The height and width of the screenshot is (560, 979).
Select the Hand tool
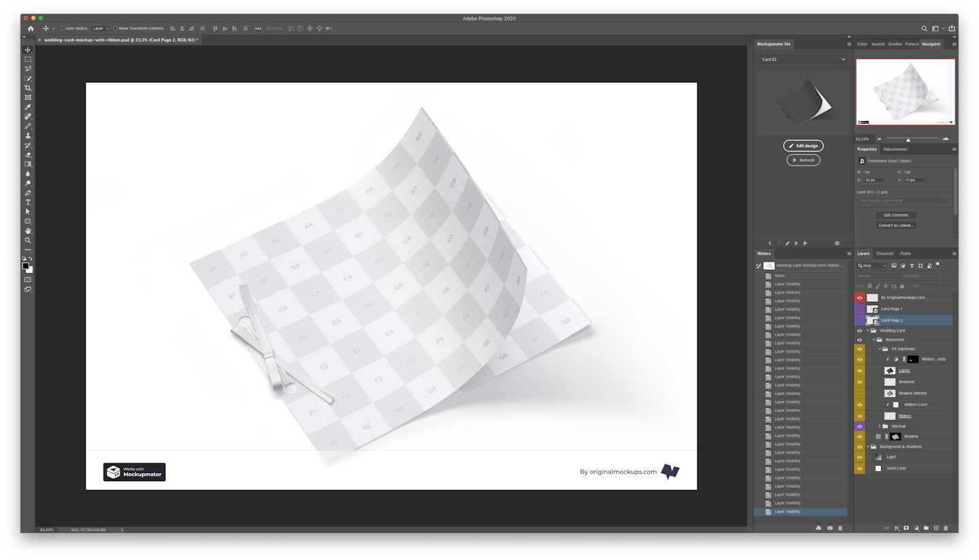pos(28,231)
